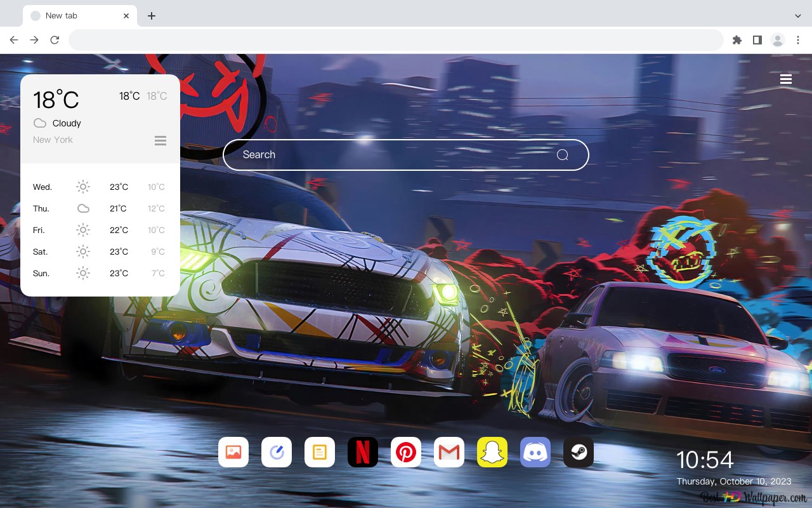Click the magnifier search icon
This screenshot has height=508, width=812.
point(562,155)
